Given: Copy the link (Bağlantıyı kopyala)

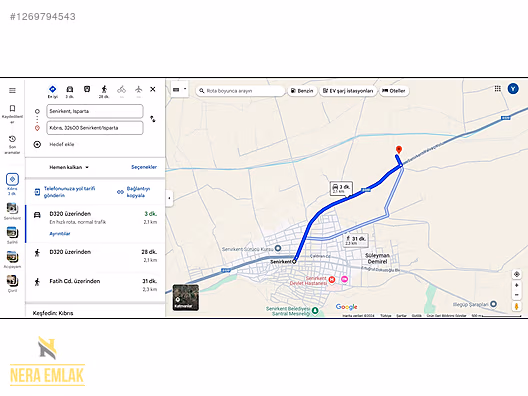Looking at the screenshot, I should tap(134, 192).
